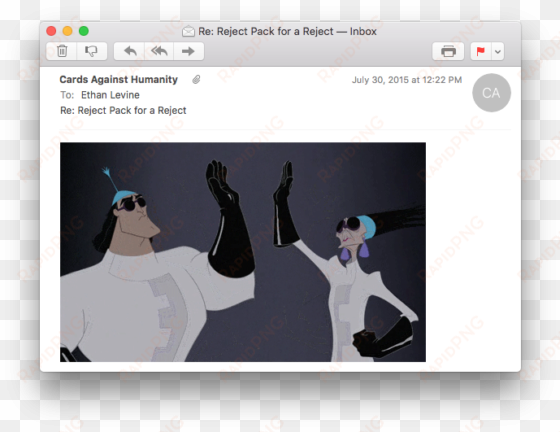Viewport: 560px width, 432px height.
Task: Click subject line Re: Reject Pack for a Reject
Action: (x=123, y=111)
